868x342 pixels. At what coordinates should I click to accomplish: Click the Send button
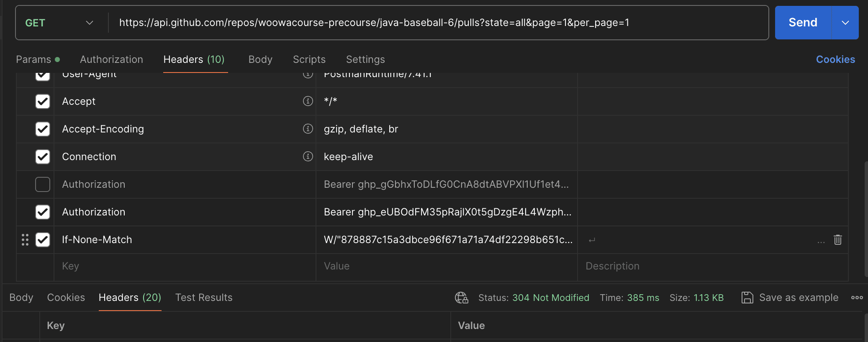(802, 23)
